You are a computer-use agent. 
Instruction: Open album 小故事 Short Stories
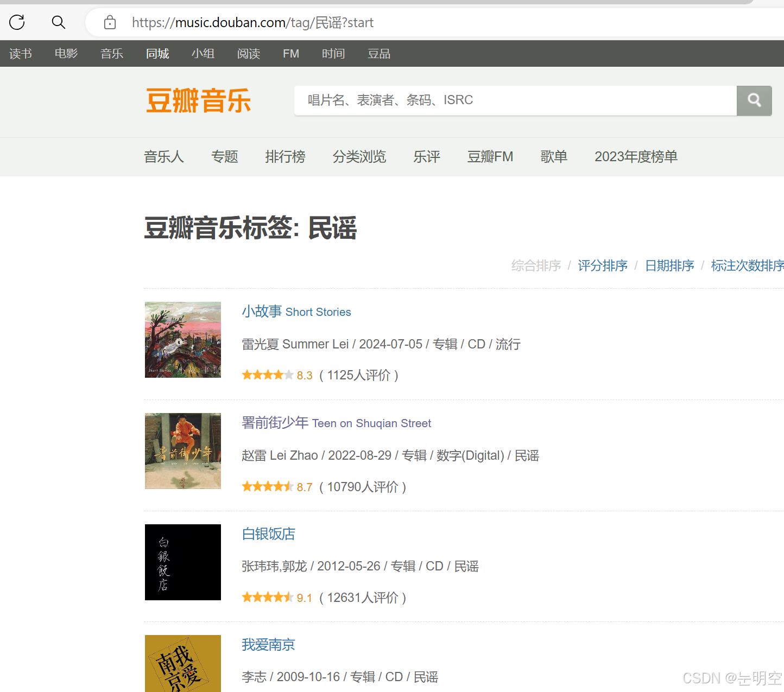tap(296, 312)
